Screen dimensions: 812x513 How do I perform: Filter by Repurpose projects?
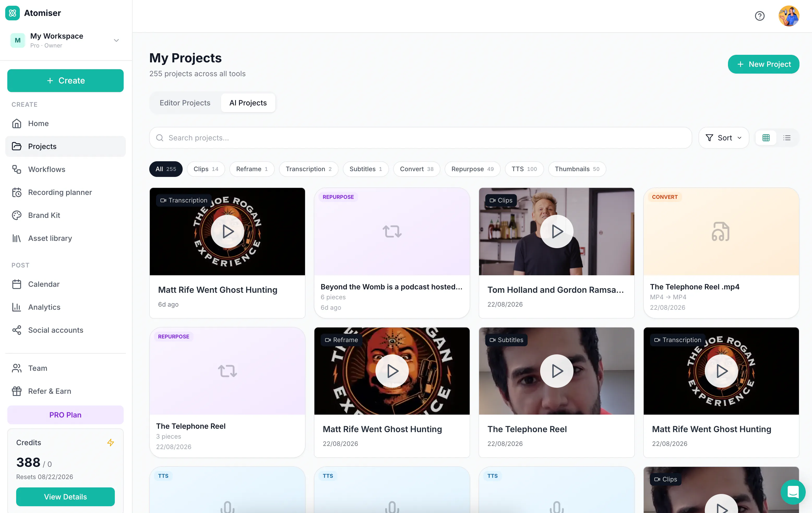[473, 169]
